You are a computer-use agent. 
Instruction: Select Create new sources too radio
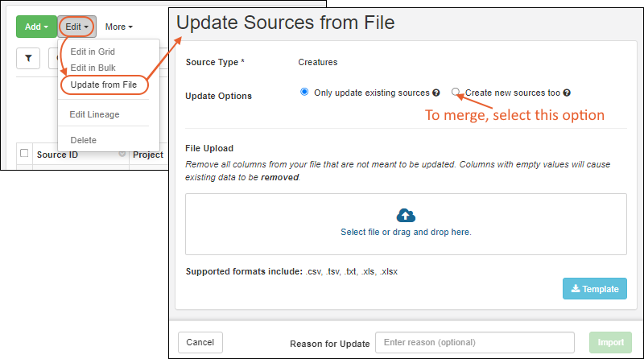pyautogui.click(x=456, y=92)
